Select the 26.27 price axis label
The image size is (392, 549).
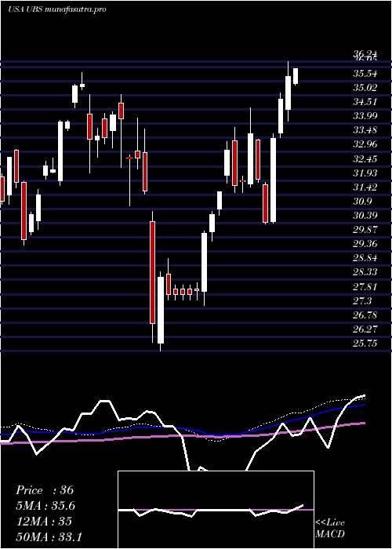click(x=365, y=329)
